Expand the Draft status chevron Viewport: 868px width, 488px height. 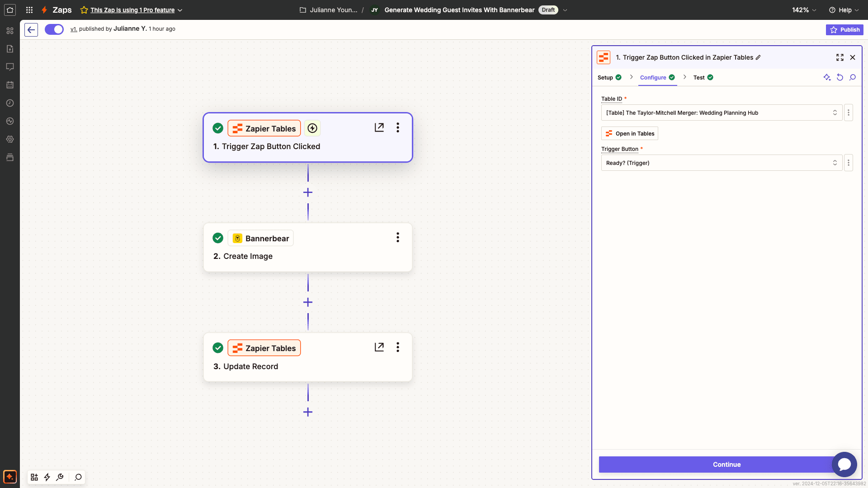(x=565, y=9)
